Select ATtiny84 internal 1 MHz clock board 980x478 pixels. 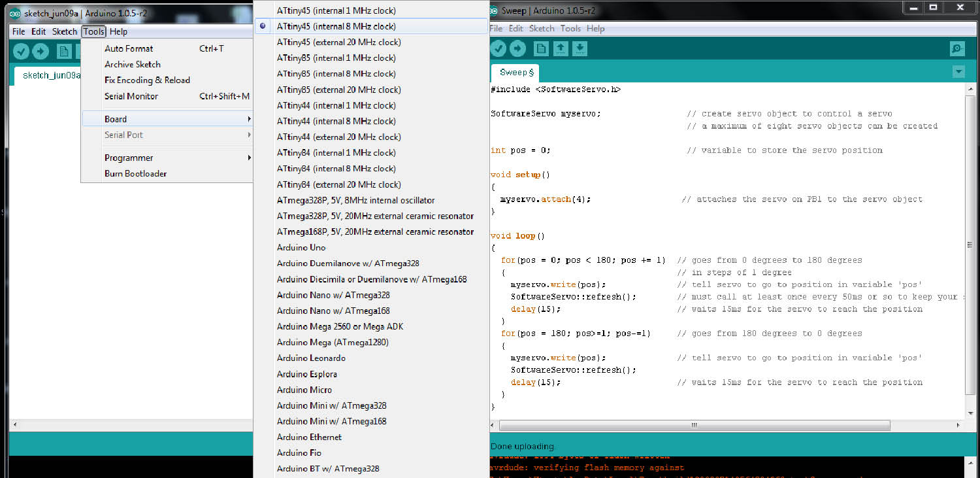point(371,152)
